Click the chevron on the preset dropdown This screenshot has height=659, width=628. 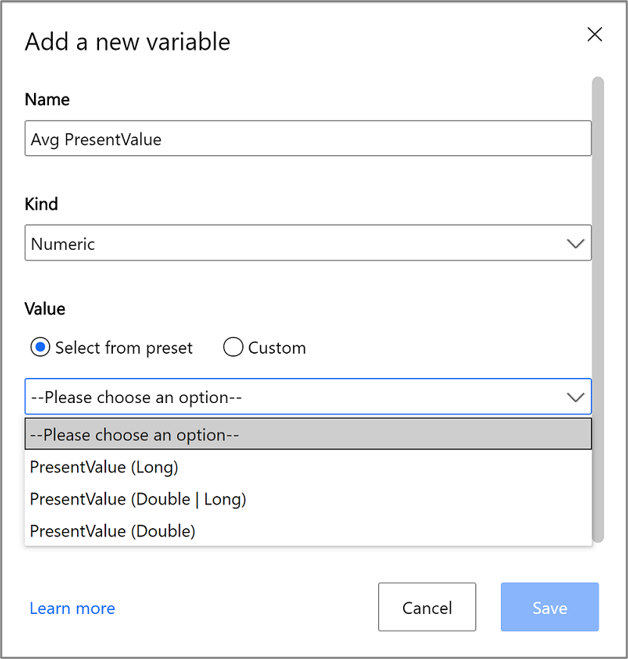tap(576, 397)
